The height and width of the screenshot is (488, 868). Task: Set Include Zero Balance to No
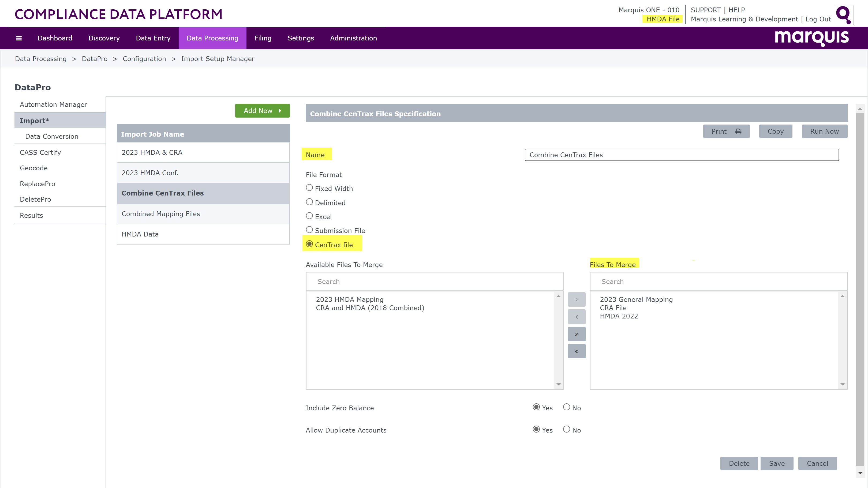[x=566, y=407]
